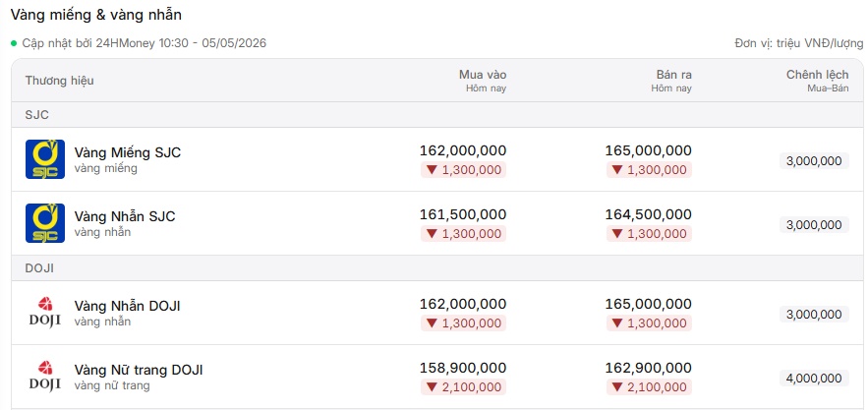Click Vàng Nữ trang DOJI sell price drop badge

click(x=649, y=386)
